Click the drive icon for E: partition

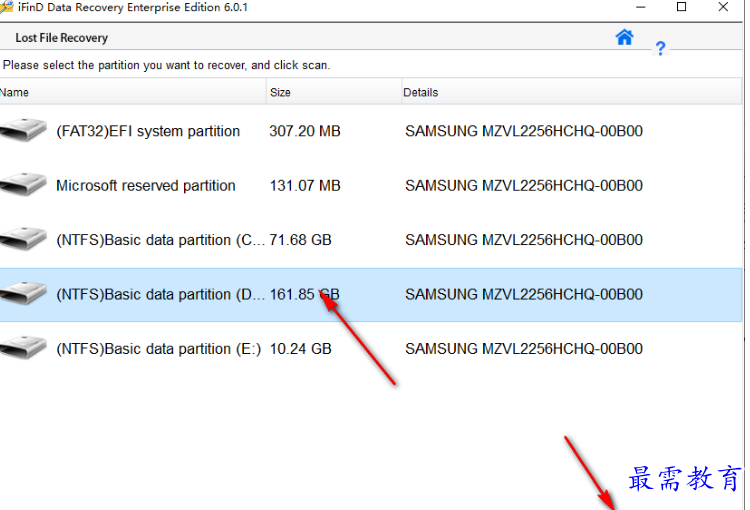coord(23,348)
